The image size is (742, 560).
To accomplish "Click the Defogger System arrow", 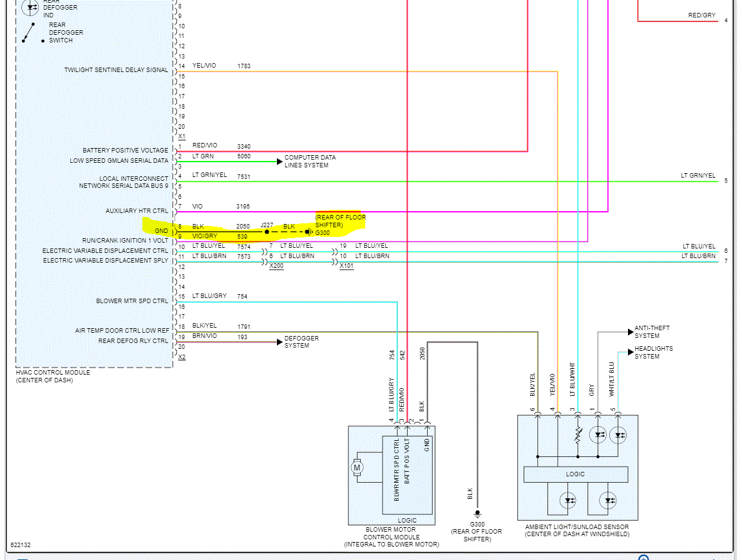I will tap(279, 342).
